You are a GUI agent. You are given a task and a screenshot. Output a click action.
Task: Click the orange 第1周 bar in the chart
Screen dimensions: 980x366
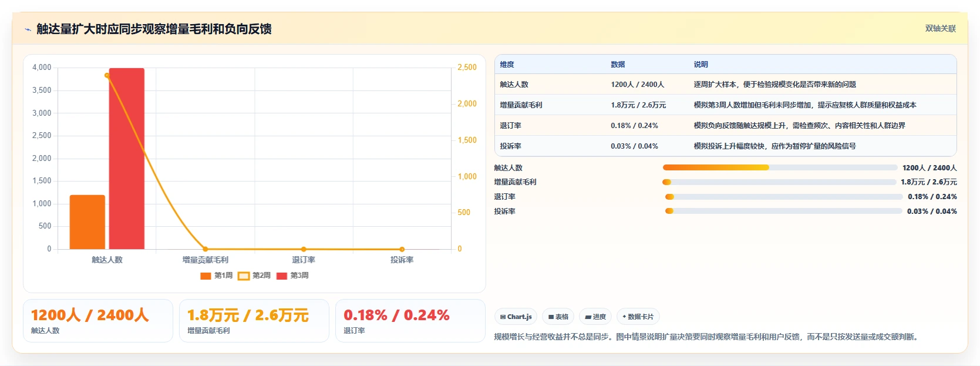(x=87, y=222)
